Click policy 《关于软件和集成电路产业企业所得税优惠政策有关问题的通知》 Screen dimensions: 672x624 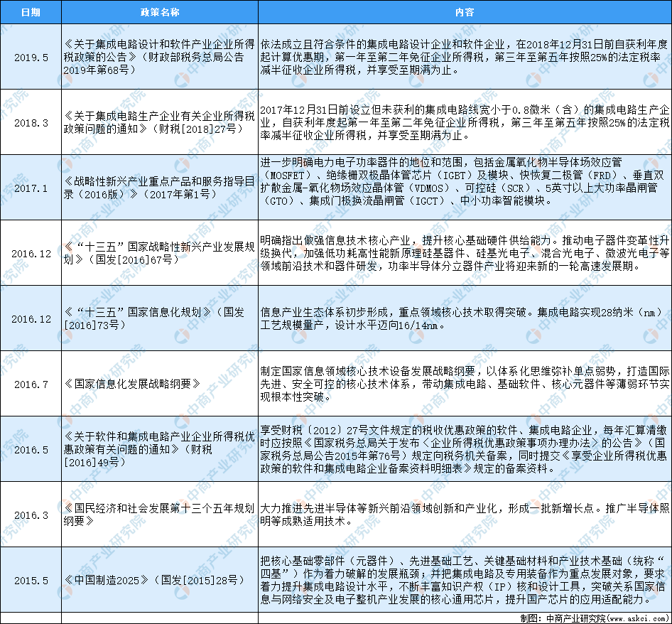(159, 449)
